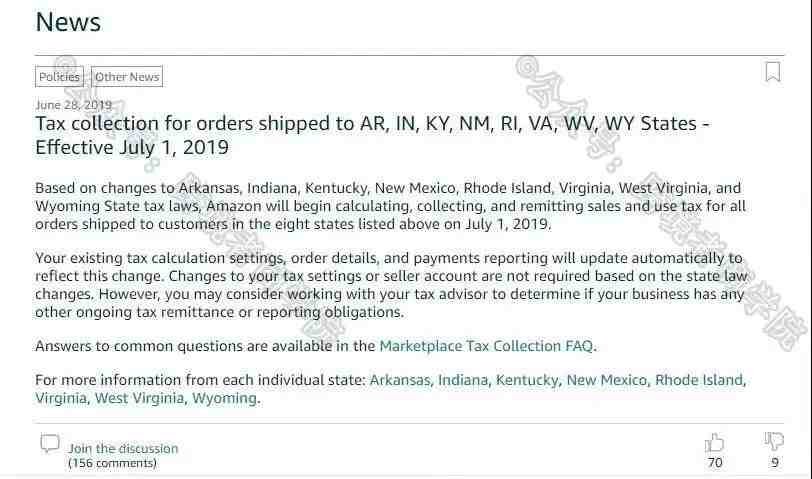Viewport: 812px width, 479px height.
Task: Select the Policies tag
Action: click(x=60, y=77)
